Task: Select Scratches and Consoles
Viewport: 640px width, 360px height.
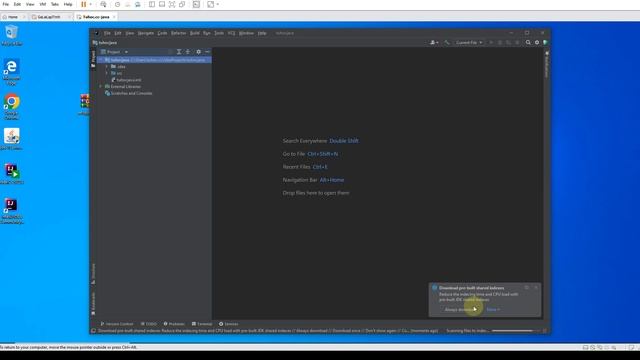Action: click(129, 93)
